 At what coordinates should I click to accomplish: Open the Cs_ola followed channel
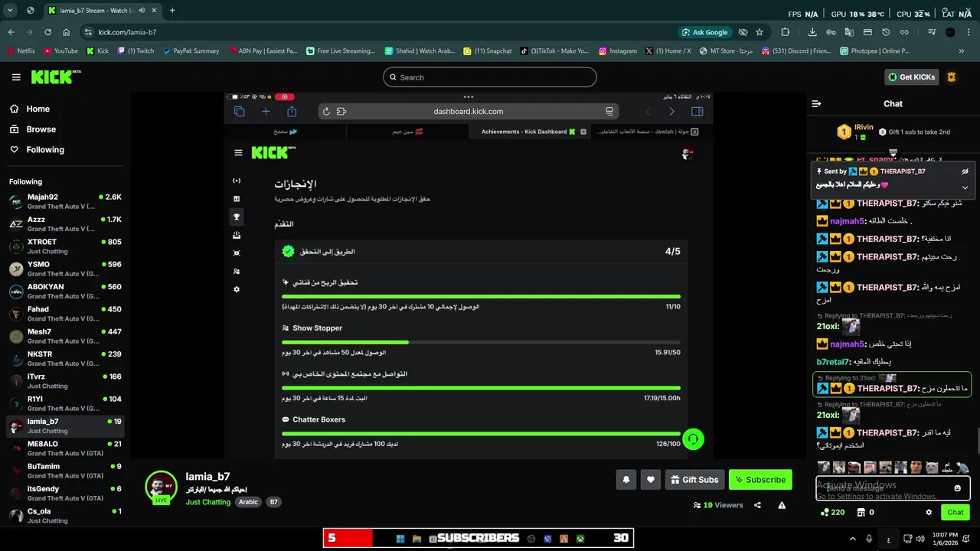point(65,516)
